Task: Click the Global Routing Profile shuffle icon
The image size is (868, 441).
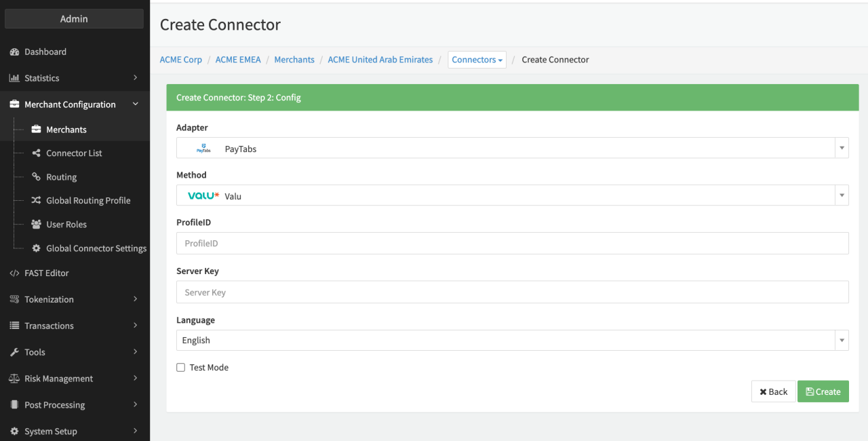Action: [x=36, y=201]
